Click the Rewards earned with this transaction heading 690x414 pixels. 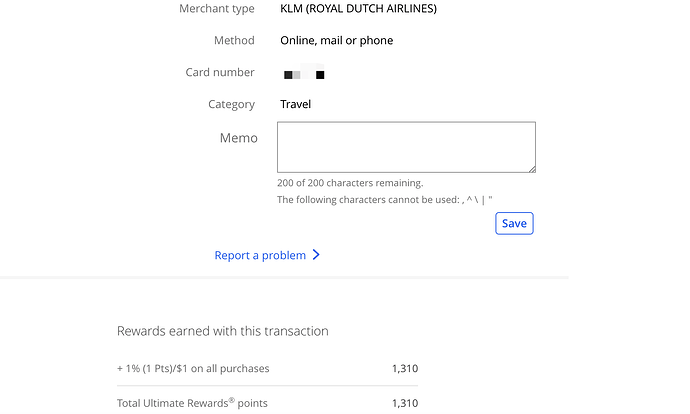point(223,331)
